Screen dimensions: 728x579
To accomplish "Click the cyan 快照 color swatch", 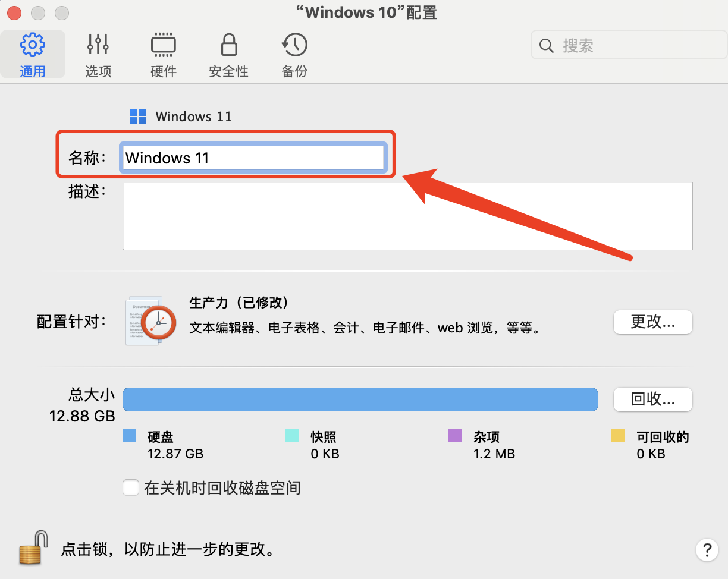I will pyautogui.click(x=292, y=436).
